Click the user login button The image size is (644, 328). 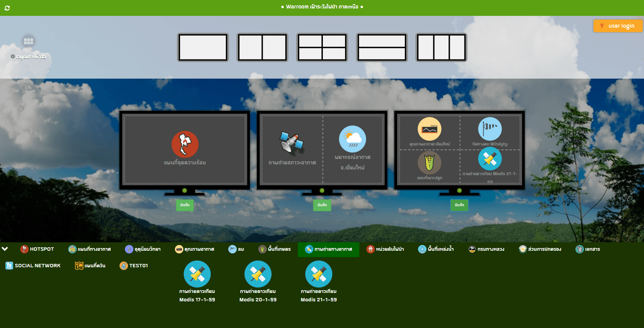(x=618, y=26)
